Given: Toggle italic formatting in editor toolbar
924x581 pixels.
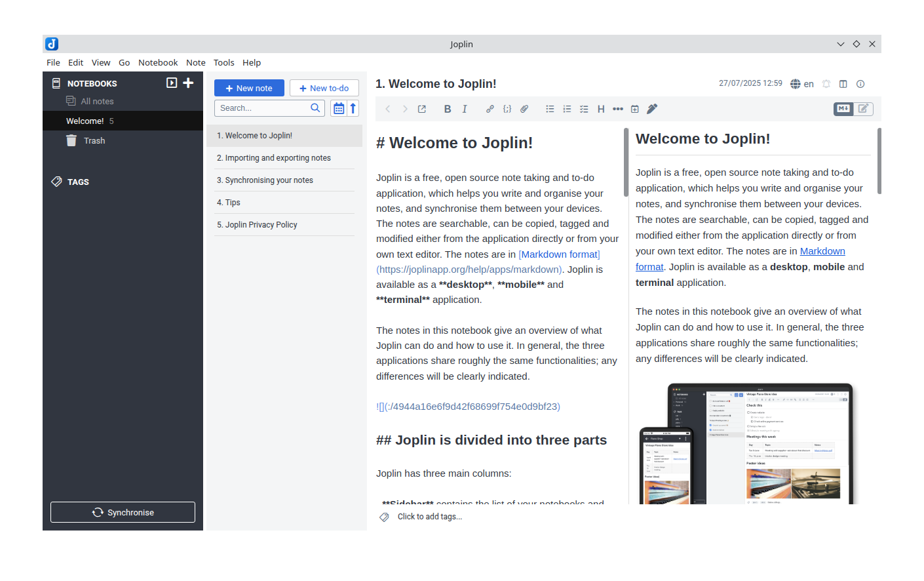Looking at the screenshot, I should (465, 109).
